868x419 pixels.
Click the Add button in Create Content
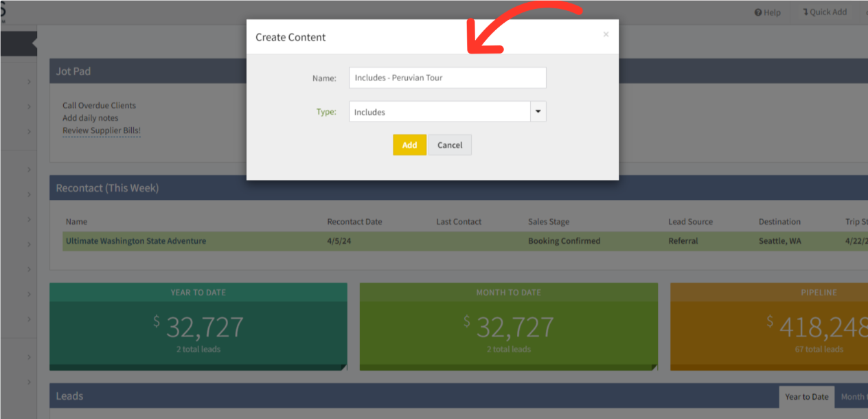[409, 145]
